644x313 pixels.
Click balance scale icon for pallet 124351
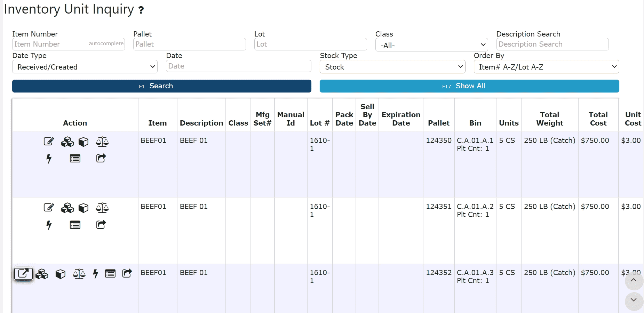102,208
